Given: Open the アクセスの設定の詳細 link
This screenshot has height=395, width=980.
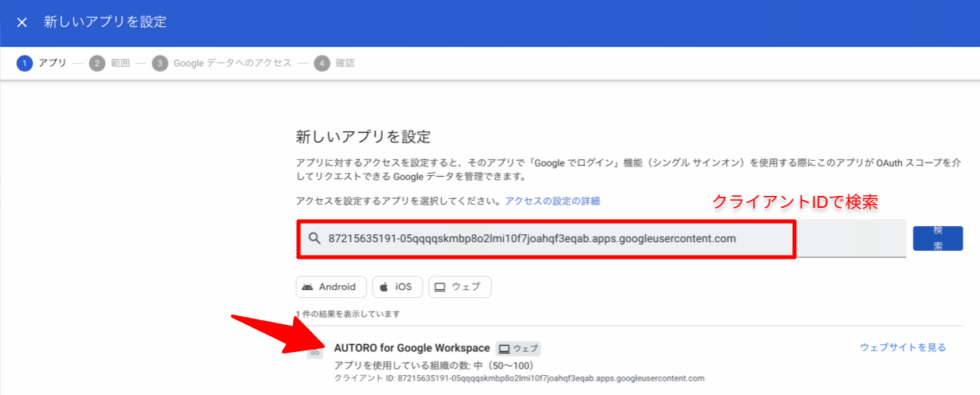Looking at the screenshot, I should coord(552,201).
